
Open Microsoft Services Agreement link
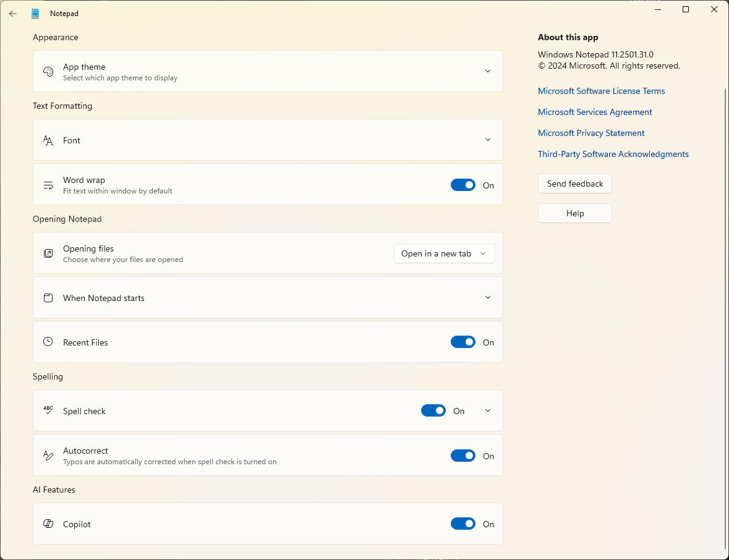coord(595,112)
